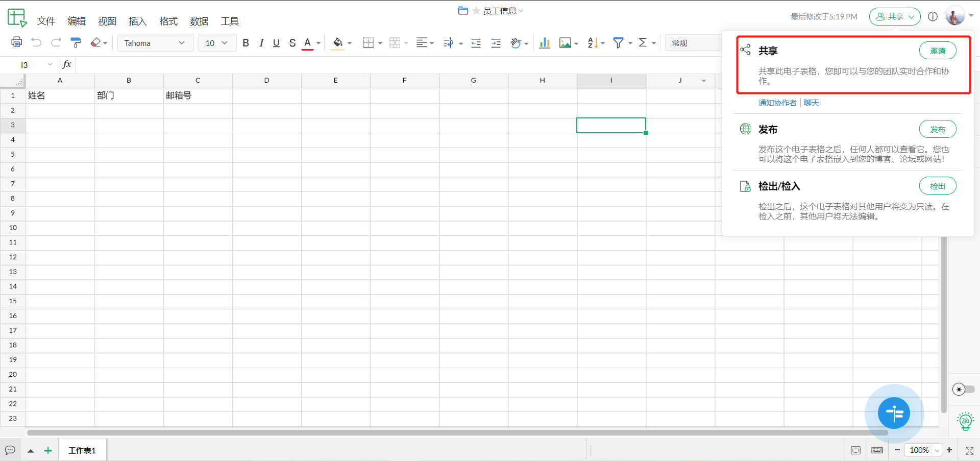Open the fill color bucket swatch
980x461 pixels.
[338, 43]
